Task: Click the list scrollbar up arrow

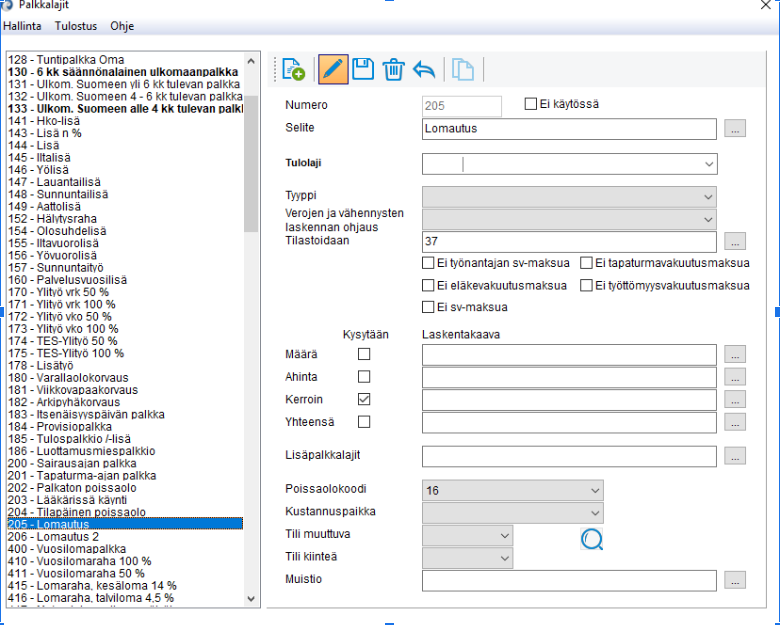Action: (251, 61)
